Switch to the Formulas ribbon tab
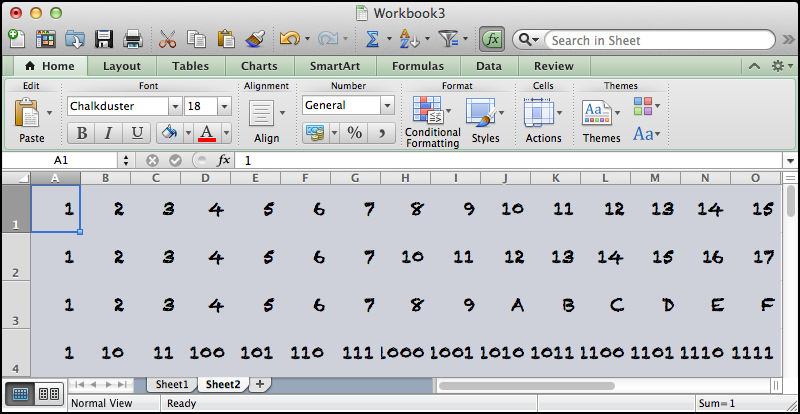This screenshot has width=800, height=414. (418, 66)
